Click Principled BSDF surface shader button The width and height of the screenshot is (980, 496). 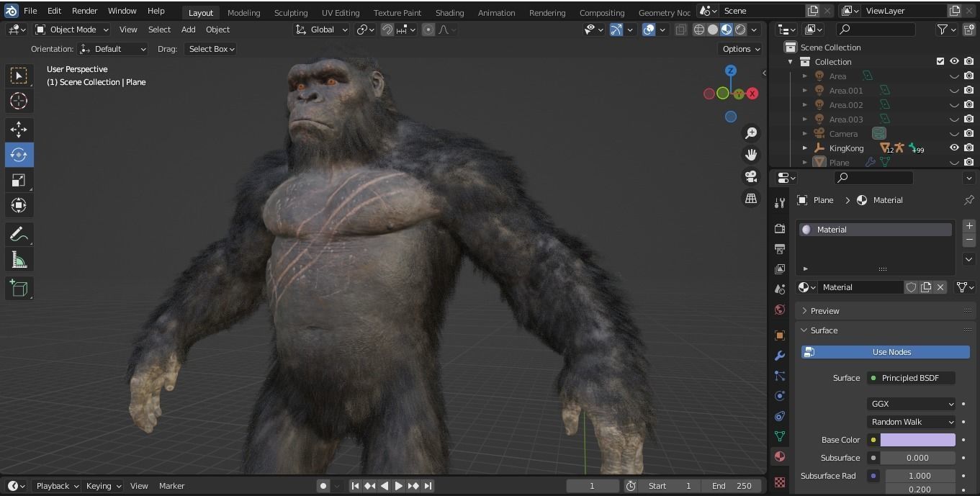pos(911,377)
